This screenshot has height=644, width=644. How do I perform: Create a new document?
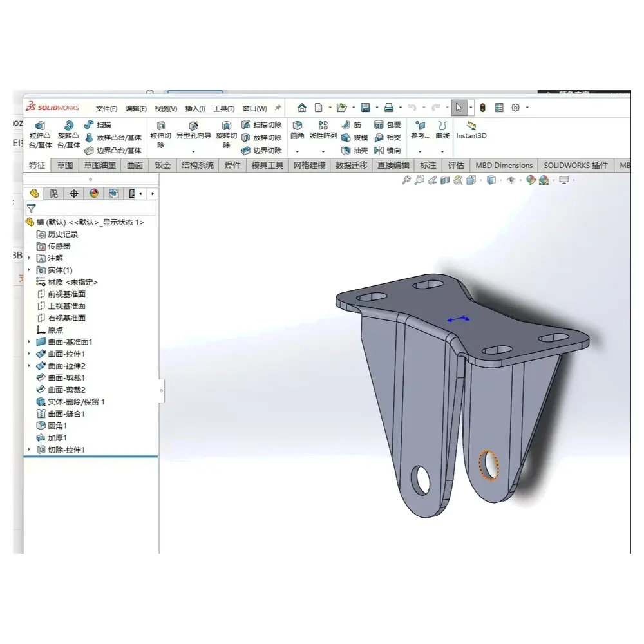point(318,108)
